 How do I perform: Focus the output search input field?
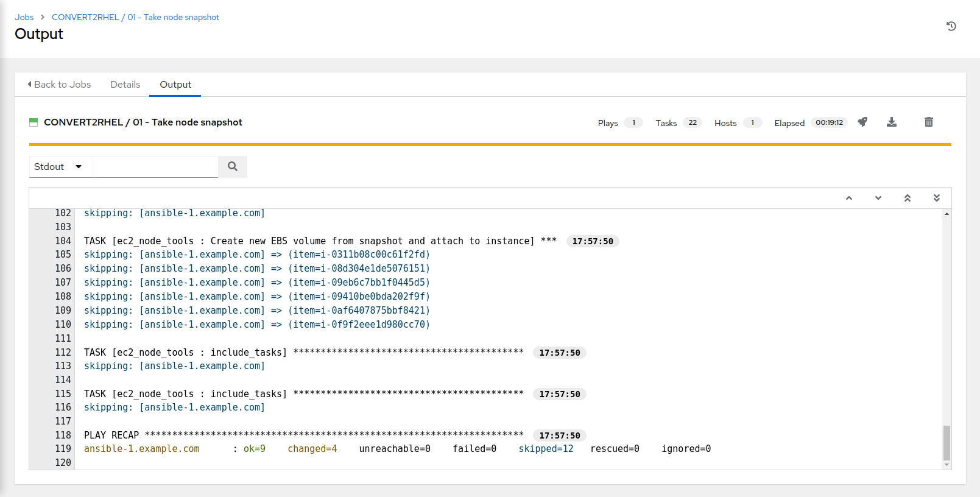(155, 166)
